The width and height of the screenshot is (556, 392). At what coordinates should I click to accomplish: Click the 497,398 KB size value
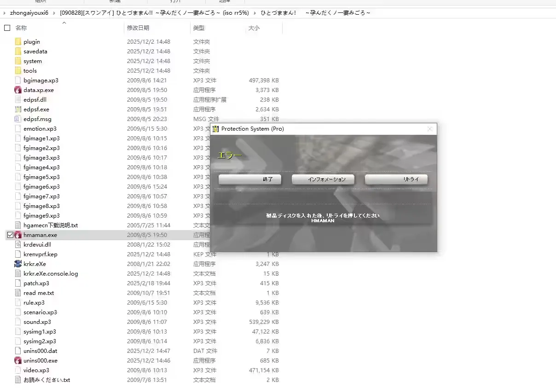tap(264, 80)
